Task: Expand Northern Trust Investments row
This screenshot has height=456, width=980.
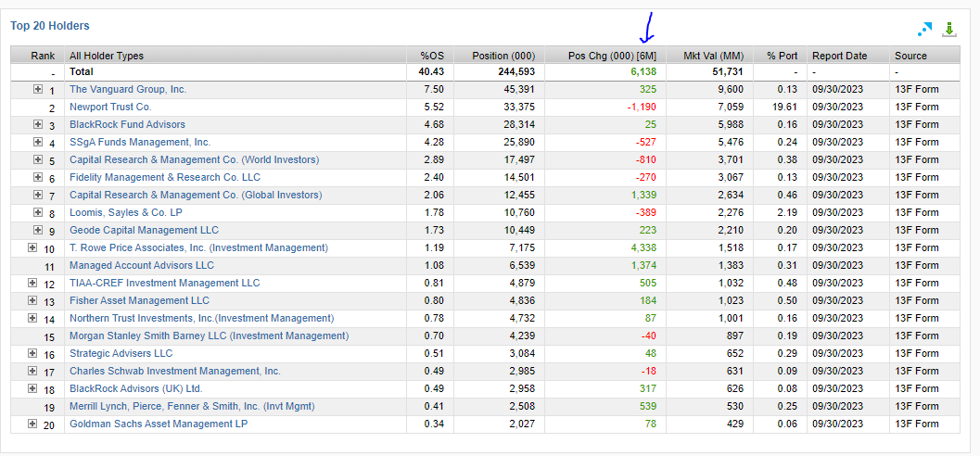Action: [x=32, y=318]
